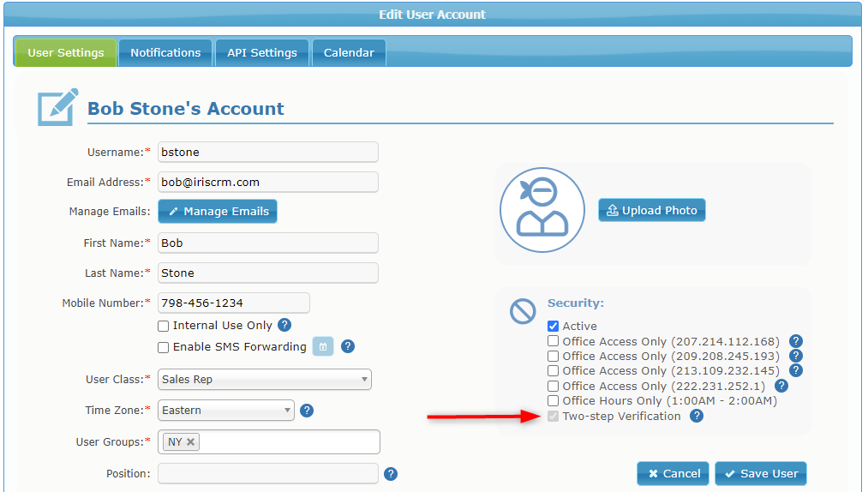Screen dimensions: 868x492
Task: Click the Last Name field
Action: [268, 273]
